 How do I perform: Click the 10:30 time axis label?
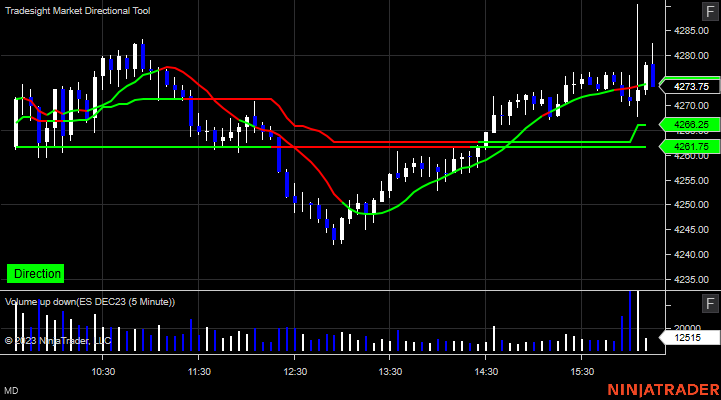point(103,371)
